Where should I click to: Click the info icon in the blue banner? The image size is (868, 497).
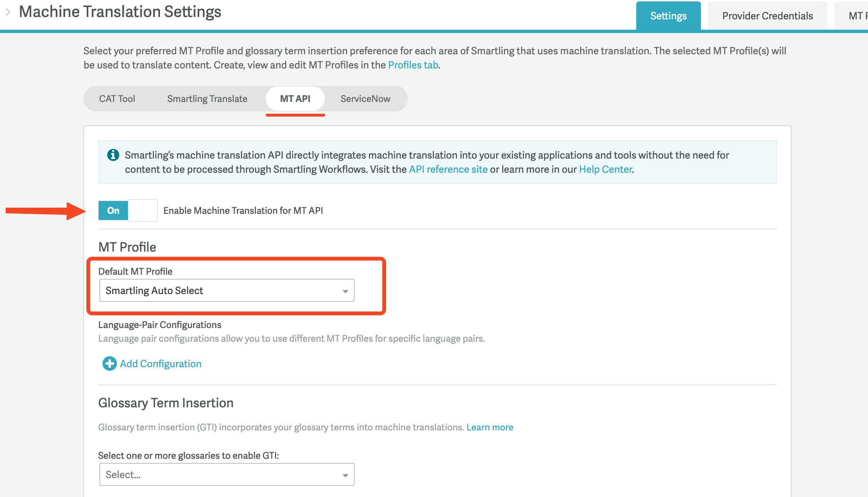112,155
